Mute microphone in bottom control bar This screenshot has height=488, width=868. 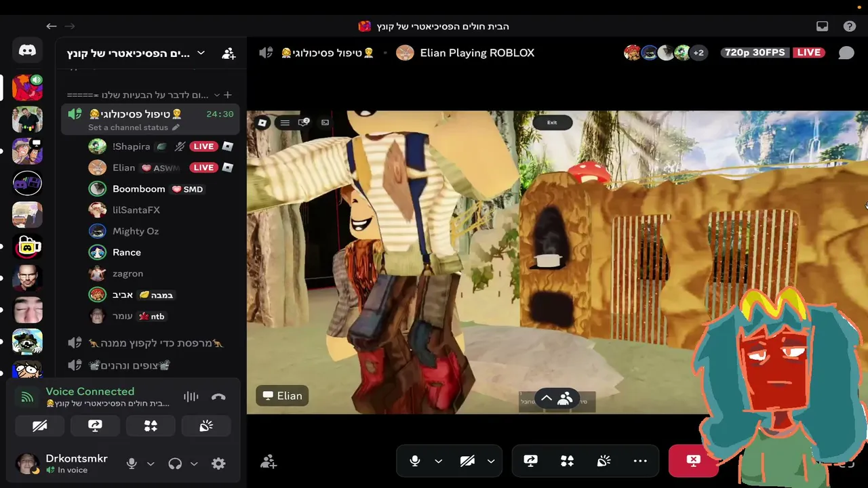(415, 461)
